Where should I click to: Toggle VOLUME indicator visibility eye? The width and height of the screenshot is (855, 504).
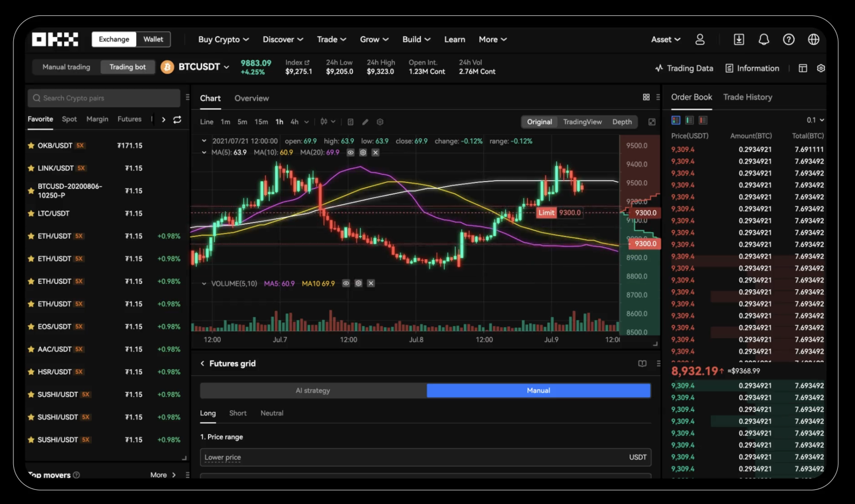346,283
